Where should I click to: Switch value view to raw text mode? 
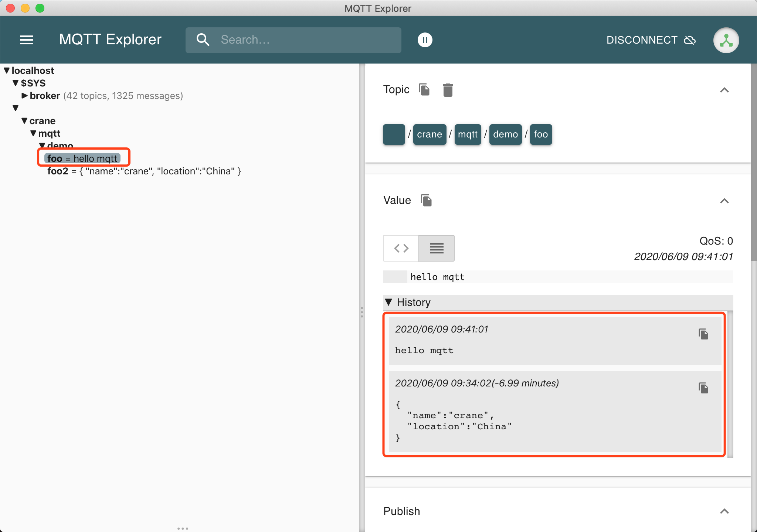437,248
